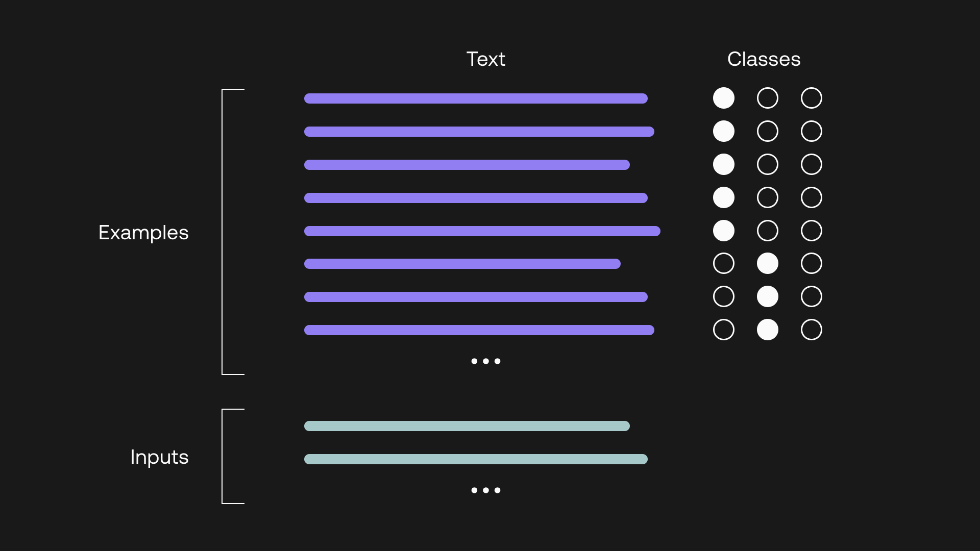Click the filled circle in the first example row
Image resolution: width=980 pixels, height=551 pixels.
point(723,98)
